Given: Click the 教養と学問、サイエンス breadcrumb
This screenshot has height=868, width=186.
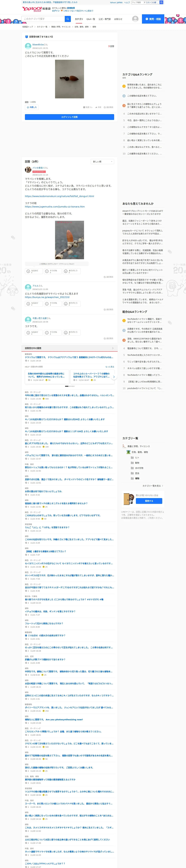Looking at the screenshot, I should pos(61,27).
